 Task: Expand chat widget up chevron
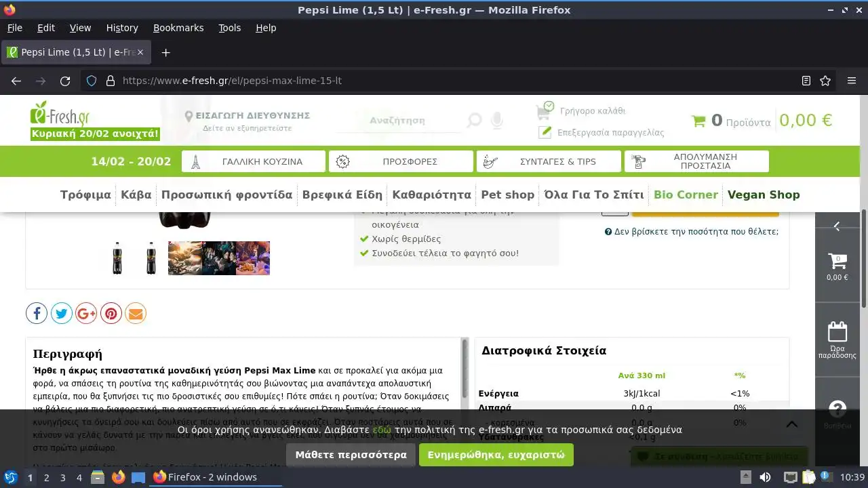click(791, 425)
